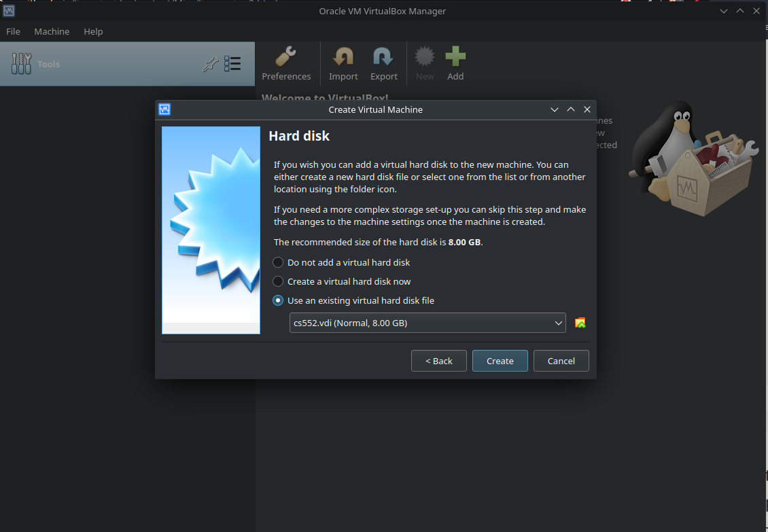Select 'Create a virtual hard disk now'

278,281
